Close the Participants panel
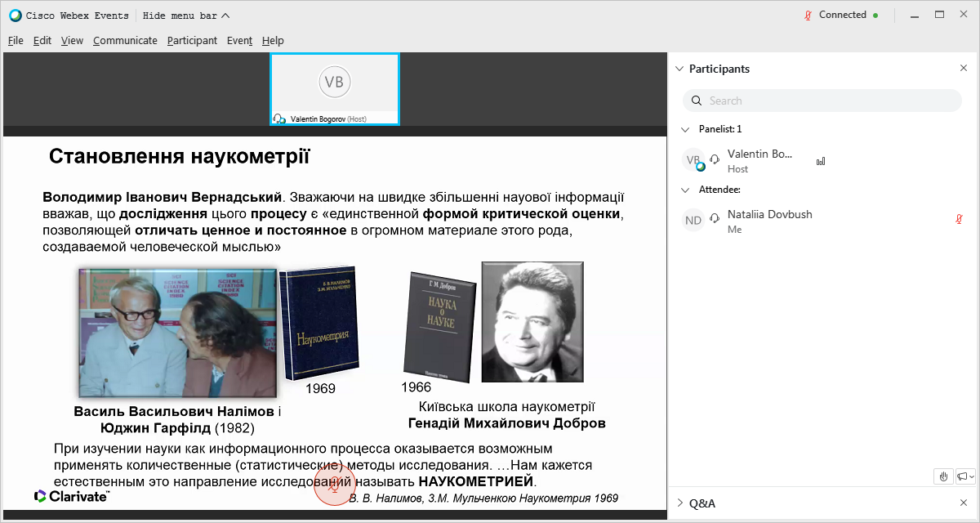980x523 pixels. point(964,69)
